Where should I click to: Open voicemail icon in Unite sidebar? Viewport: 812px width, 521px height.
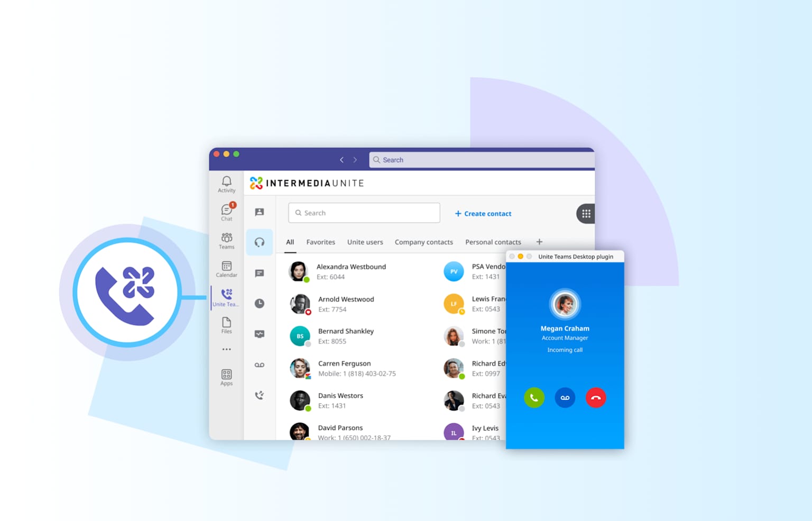point(260,365)
